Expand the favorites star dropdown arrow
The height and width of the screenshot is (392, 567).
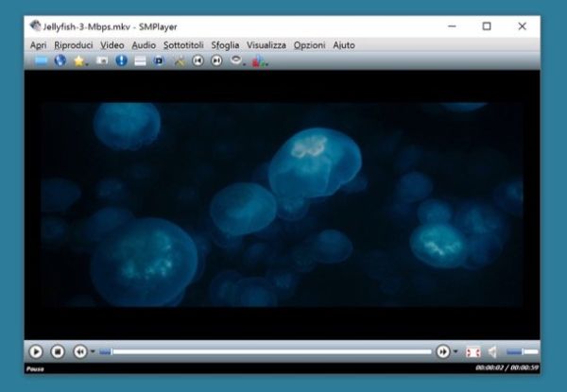click(89, 62)
